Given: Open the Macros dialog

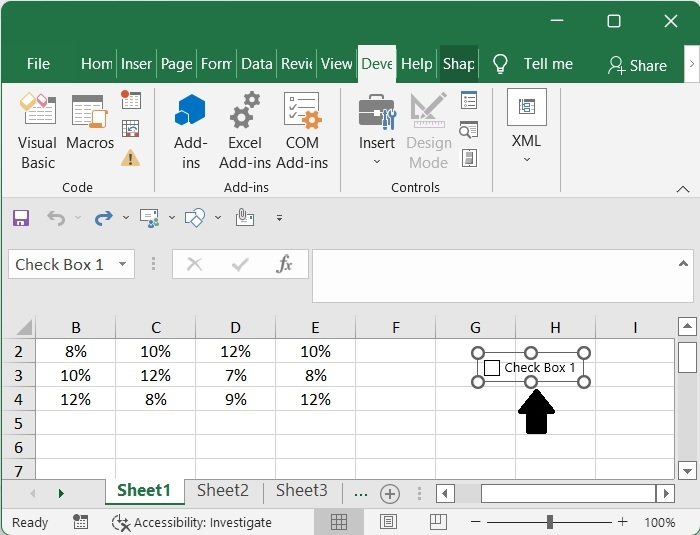Looking at the screenshot, I should click(x=90, y=122).
